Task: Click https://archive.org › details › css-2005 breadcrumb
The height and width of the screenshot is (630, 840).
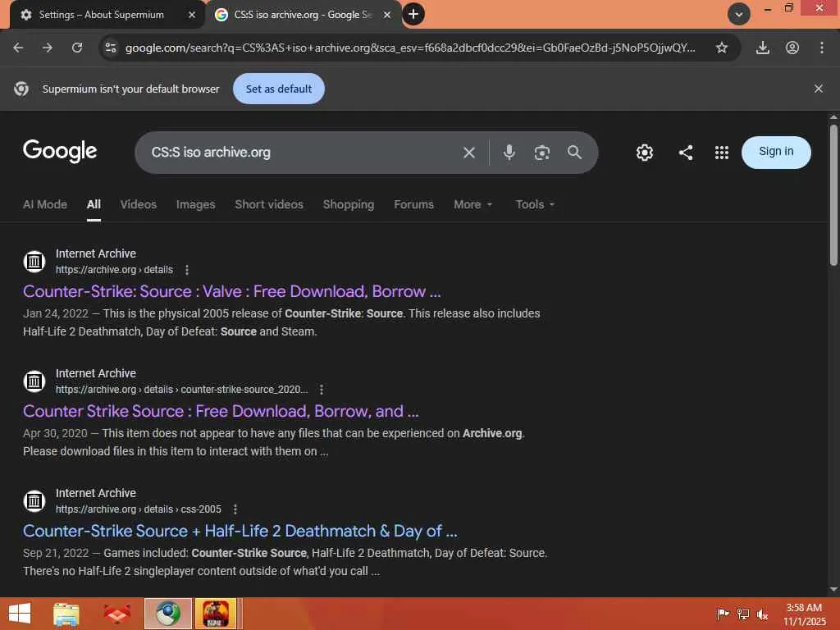Action: (x=138, y=509)
